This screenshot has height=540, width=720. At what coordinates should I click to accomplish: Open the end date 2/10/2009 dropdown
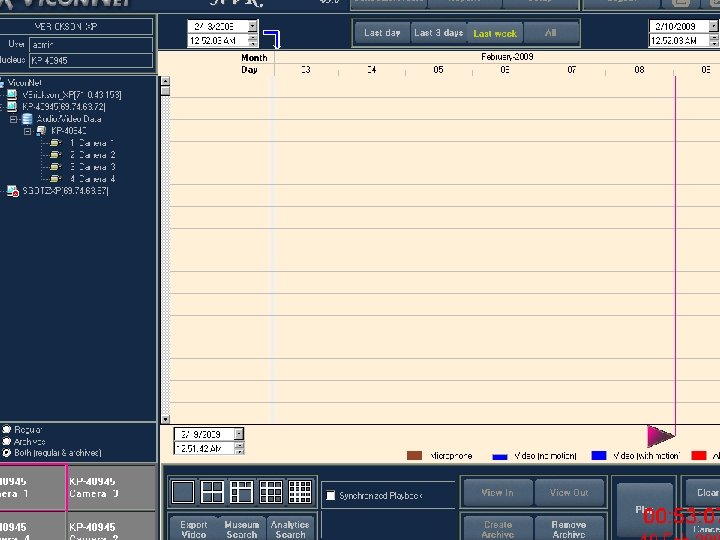click(714, 26)
